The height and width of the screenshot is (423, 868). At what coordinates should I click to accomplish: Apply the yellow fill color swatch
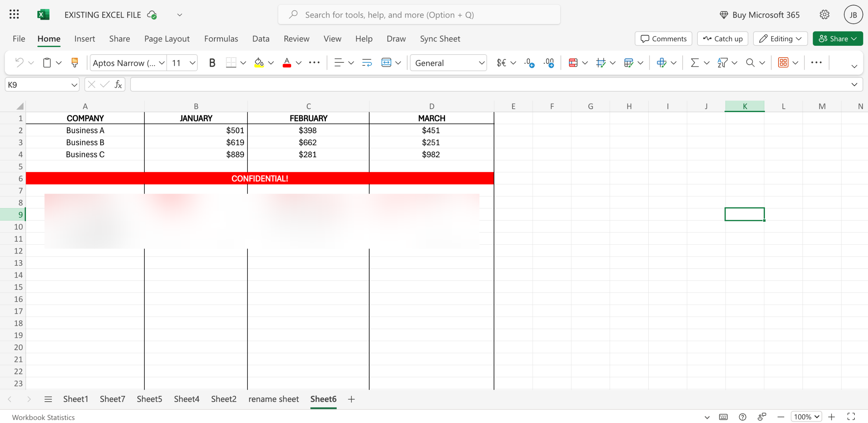tap(259, 63)
